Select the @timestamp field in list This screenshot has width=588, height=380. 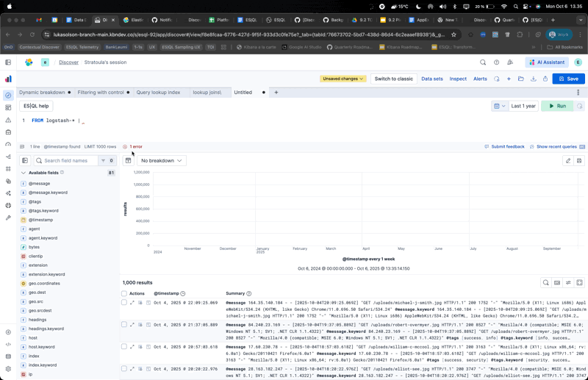coord(40,220)
